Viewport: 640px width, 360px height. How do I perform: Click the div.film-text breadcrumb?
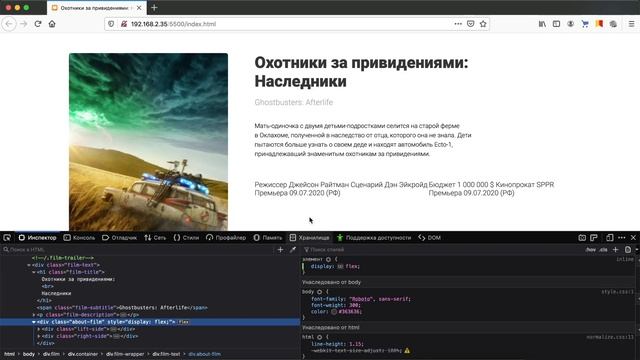(x=166, y=354)
